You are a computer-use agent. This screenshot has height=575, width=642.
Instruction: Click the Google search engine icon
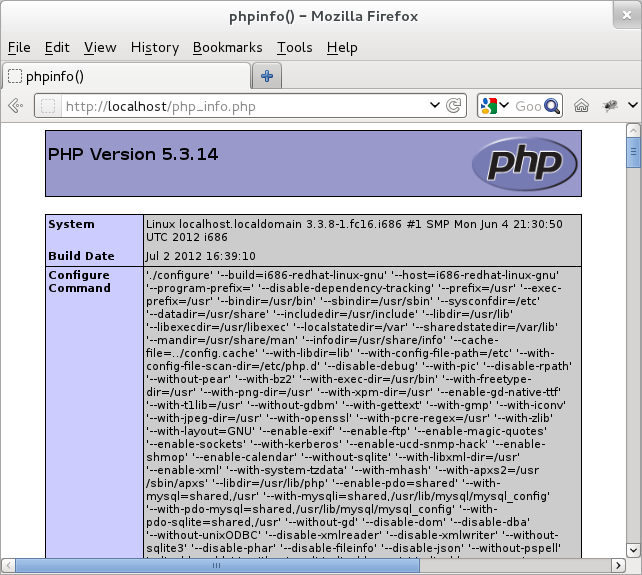point(488,106)
